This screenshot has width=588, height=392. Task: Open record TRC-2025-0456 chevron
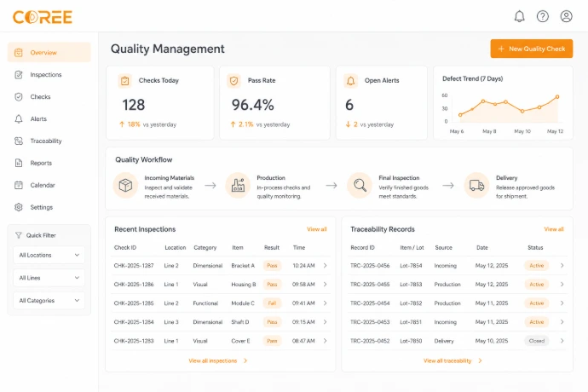[562, 266]
